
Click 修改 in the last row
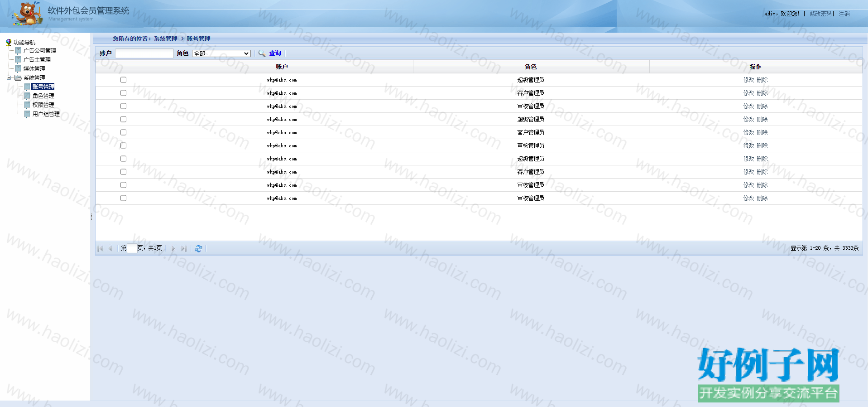click(749, 198)
